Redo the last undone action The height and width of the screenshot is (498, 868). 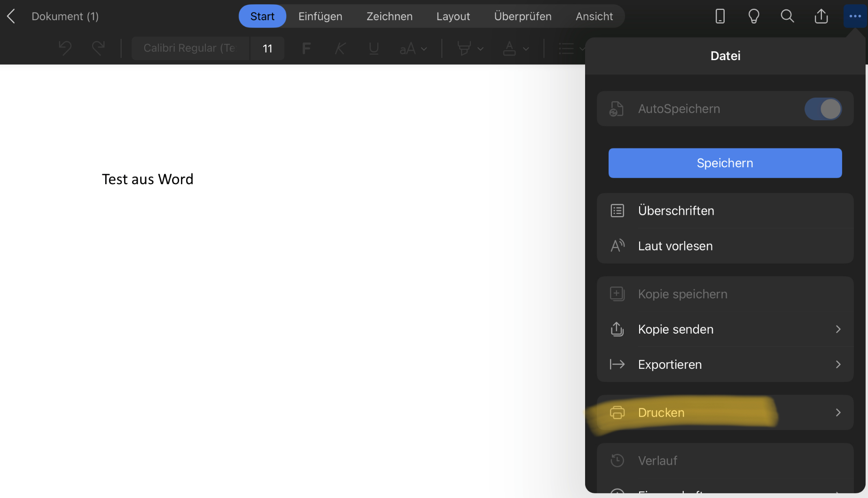(x=98, y=48)
